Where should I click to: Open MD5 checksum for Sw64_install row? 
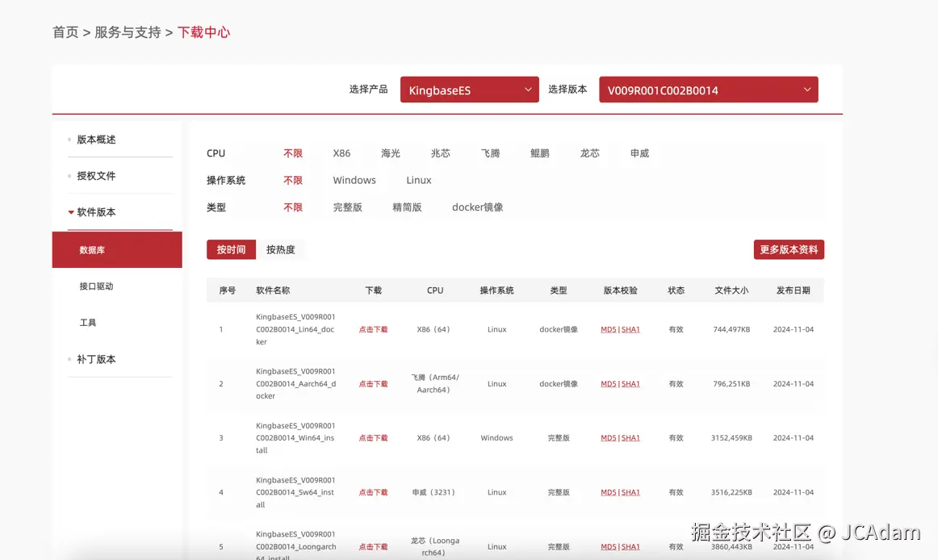[x=609, y=492]
